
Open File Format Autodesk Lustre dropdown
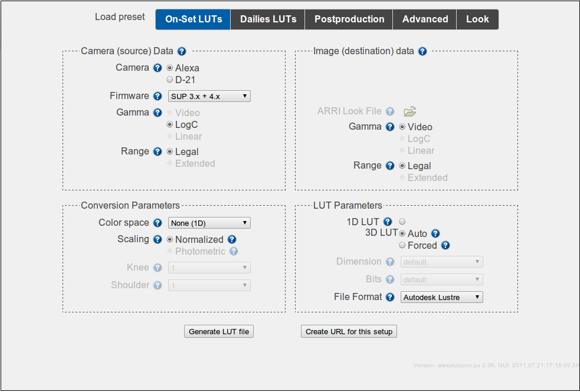(x=442, y=297)
